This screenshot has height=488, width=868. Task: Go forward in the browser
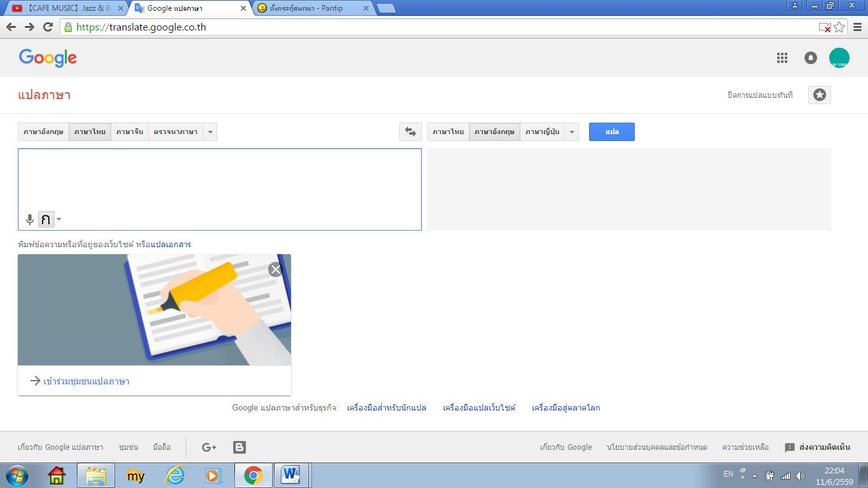(29, 27)
